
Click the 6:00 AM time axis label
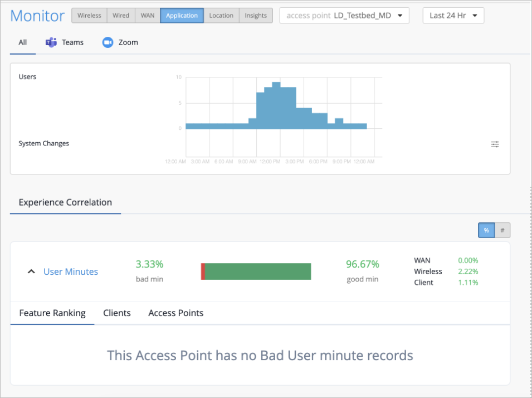pyautogui.click(x=223, y=162)
